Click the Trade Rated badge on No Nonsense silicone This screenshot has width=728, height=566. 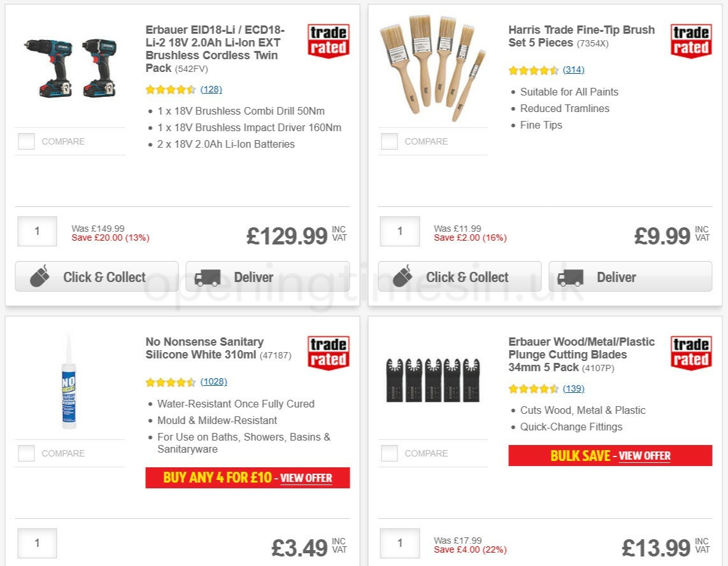(327, 354)
